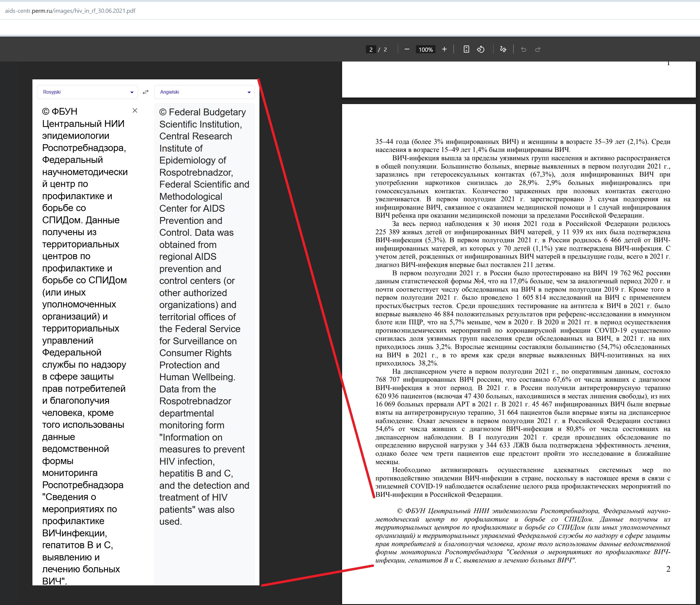
Task: Click the undo arrow in PDF toolbar
Action: tap(524, 49)
